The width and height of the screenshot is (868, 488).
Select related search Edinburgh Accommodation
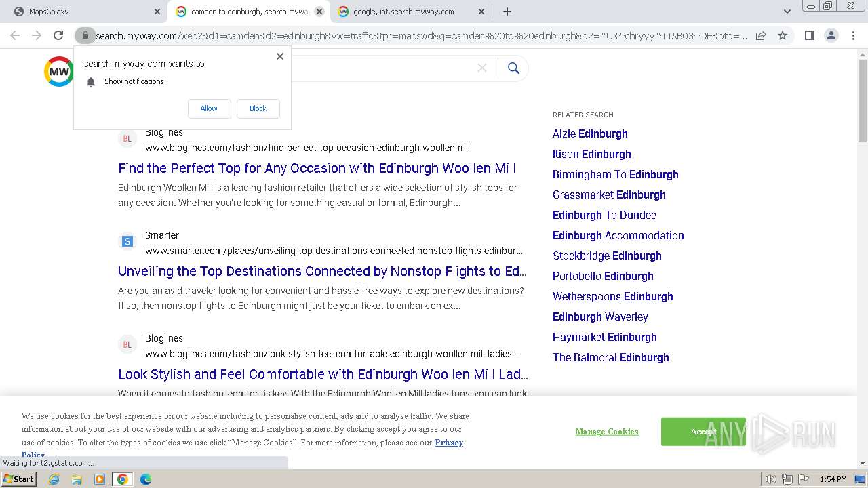[x=618, y=235]
